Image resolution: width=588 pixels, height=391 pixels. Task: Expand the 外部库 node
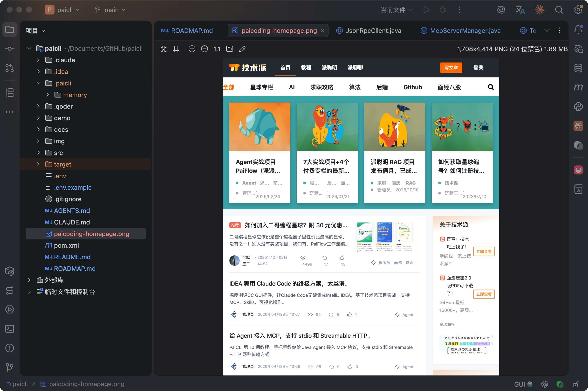coord(29,280)
